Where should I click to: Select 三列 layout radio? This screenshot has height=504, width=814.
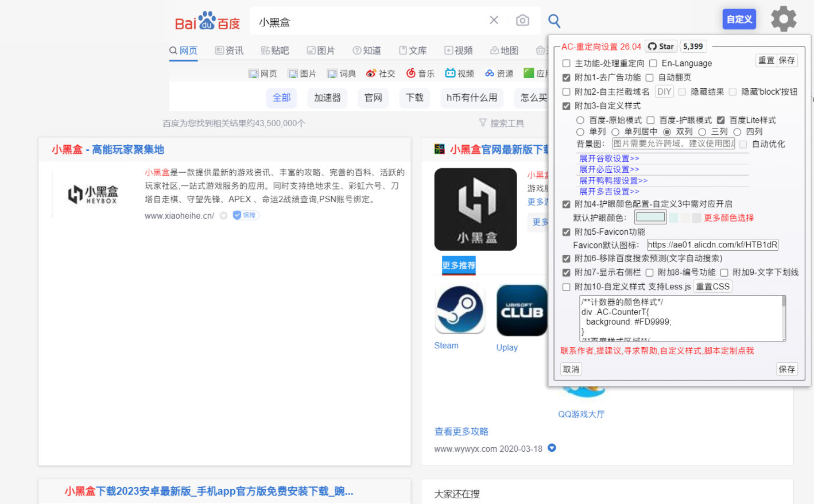(702, 132)
